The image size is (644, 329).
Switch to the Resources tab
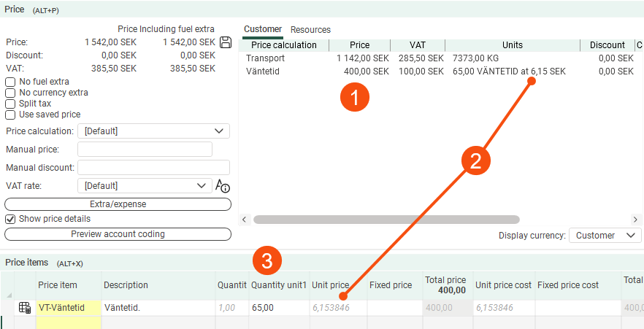(310, 30)
